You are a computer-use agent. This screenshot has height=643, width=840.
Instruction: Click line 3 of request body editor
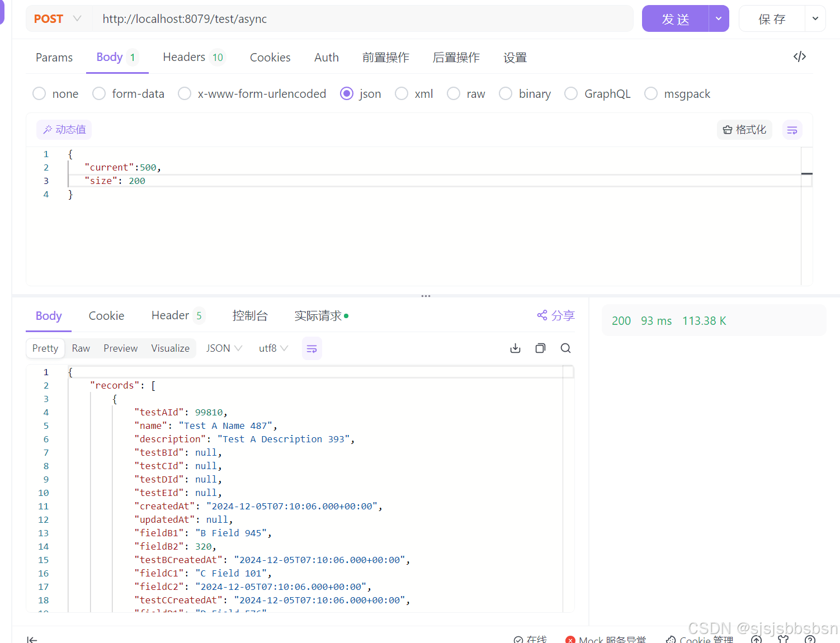point(434,181)
